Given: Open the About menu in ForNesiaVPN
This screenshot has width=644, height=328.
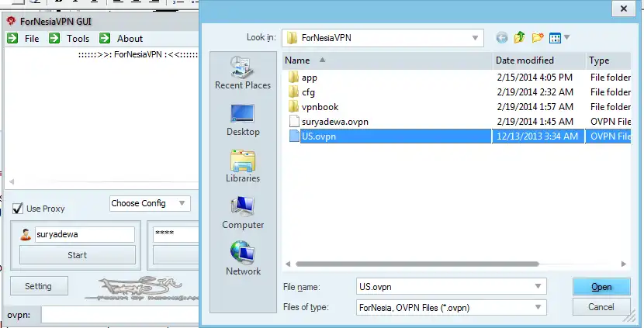Looking at the screenshot, I should tap(130, 39).
